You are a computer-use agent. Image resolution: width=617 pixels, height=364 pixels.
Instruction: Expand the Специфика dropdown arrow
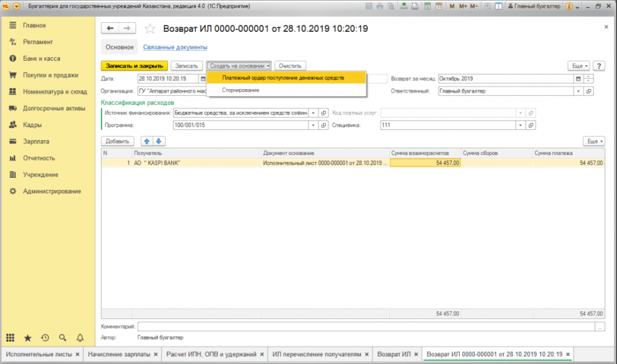pyautogui.click(x=519, y=125)
